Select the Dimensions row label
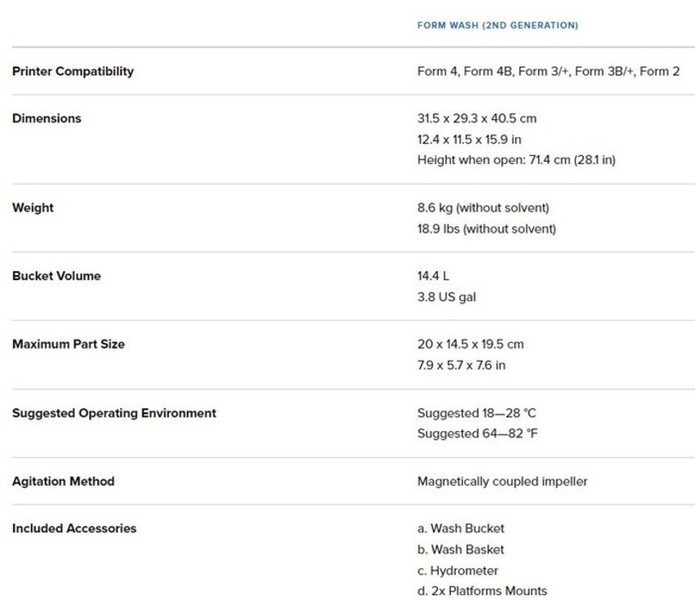 click(47, 118)
